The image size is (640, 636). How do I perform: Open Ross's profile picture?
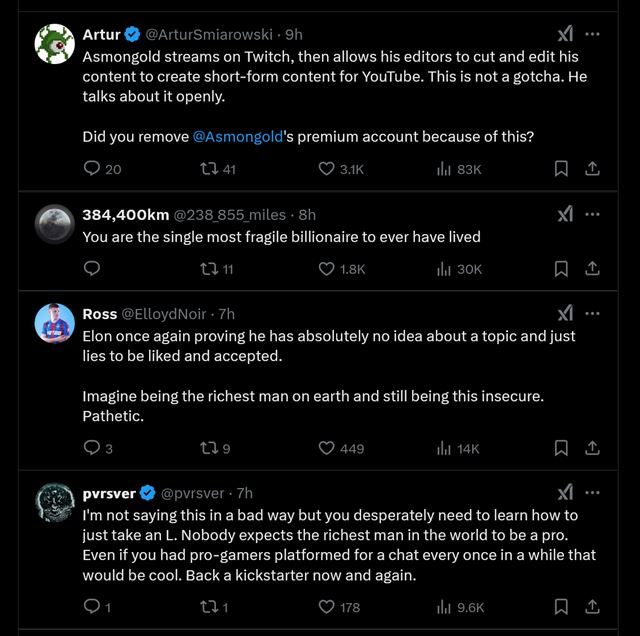point(55,323)
